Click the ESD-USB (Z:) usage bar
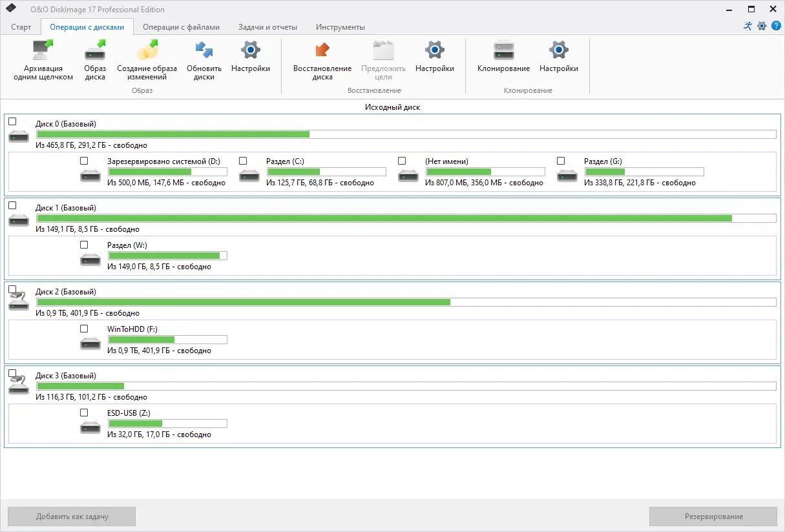 [x=167, y=424]
